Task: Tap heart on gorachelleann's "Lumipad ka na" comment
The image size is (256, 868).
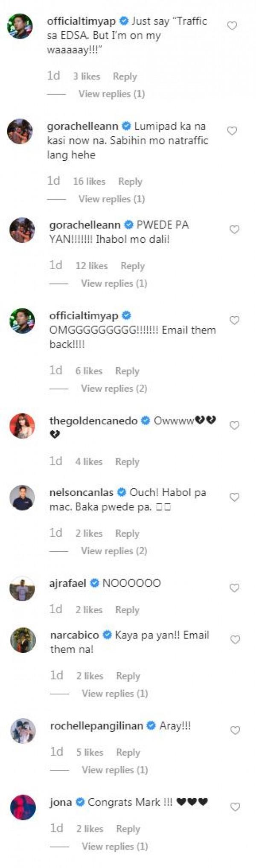Action: point(232,131)
